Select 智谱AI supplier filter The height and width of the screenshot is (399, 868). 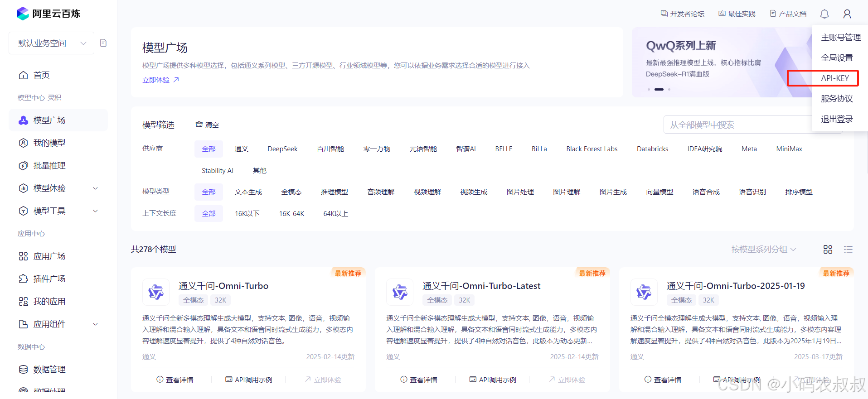coord(466,149)
